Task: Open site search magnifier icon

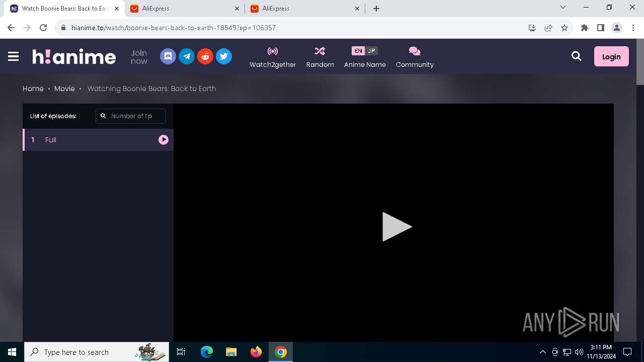Action: [577, 56]
